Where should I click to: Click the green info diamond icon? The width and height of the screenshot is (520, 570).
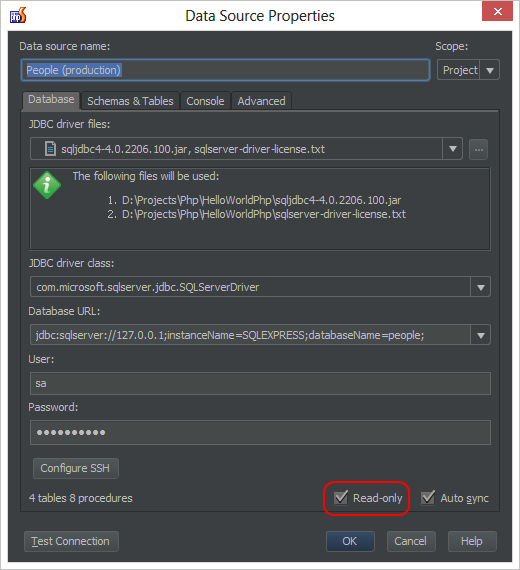pyautogui.click(x=47, y=185)
